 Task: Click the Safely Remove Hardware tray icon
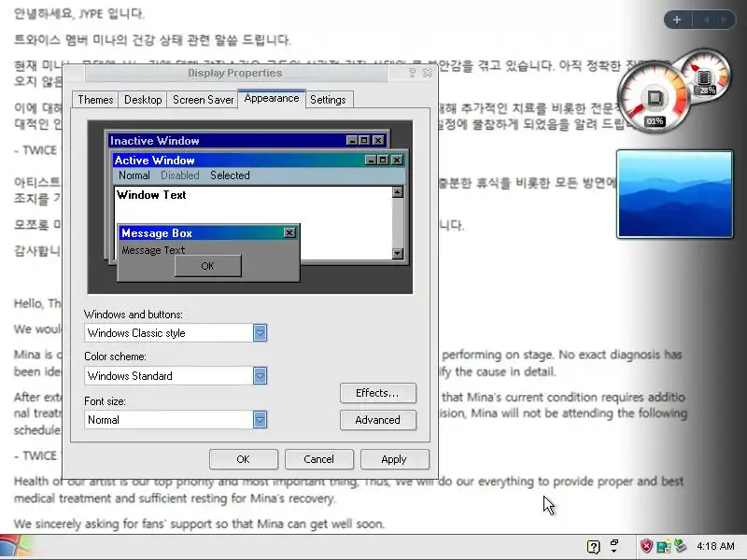[681, 546]
